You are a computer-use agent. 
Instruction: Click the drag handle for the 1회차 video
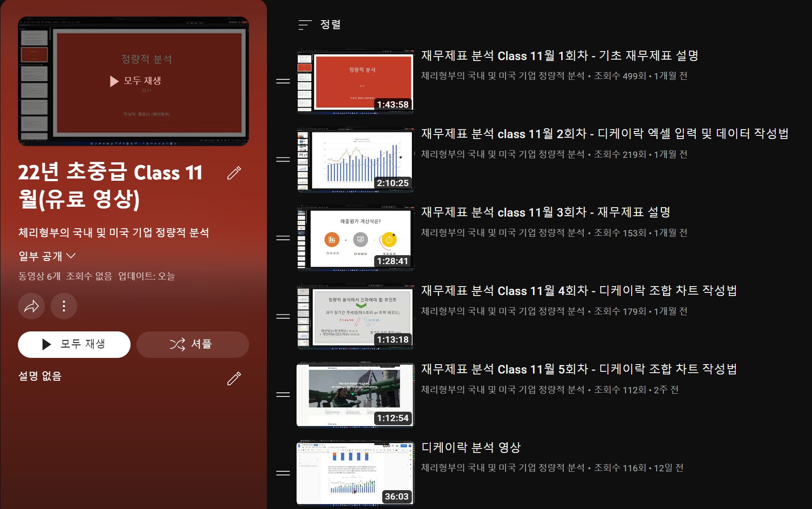[283, 81]
